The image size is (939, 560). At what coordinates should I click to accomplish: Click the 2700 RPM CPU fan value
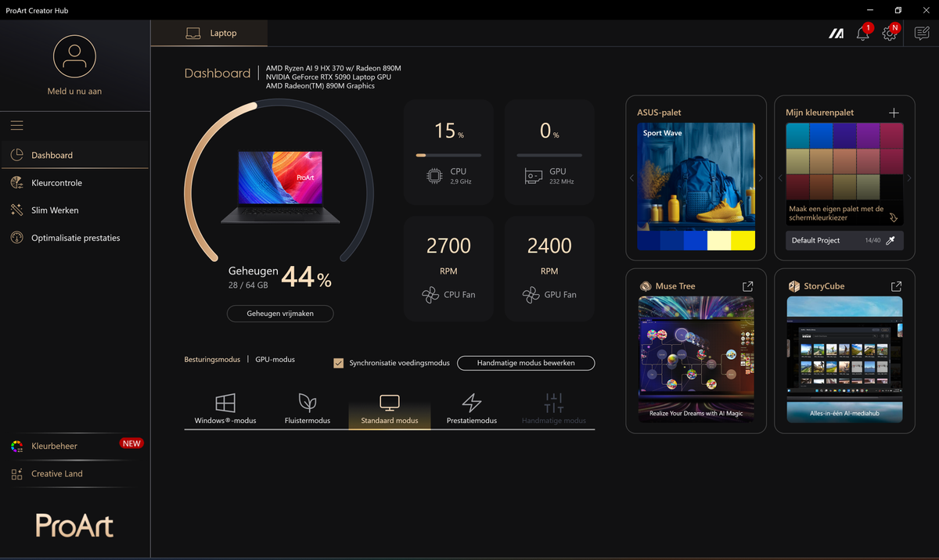[448, 246]
